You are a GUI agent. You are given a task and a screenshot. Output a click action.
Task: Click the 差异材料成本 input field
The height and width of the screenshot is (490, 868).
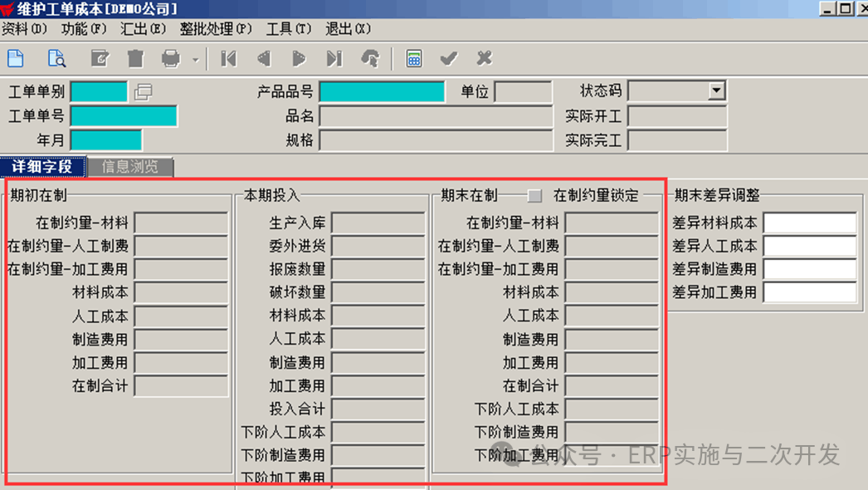click(x=809, y=223)
